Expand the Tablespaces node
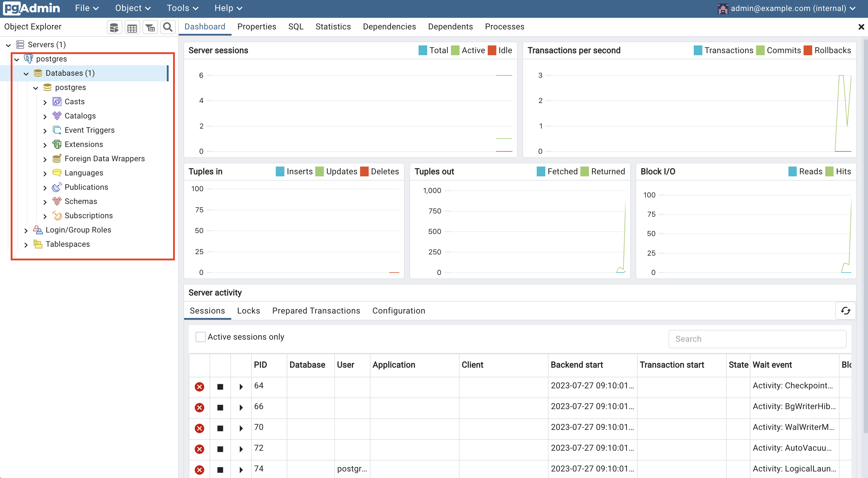The image size is (868, 478). click(26, 245)
